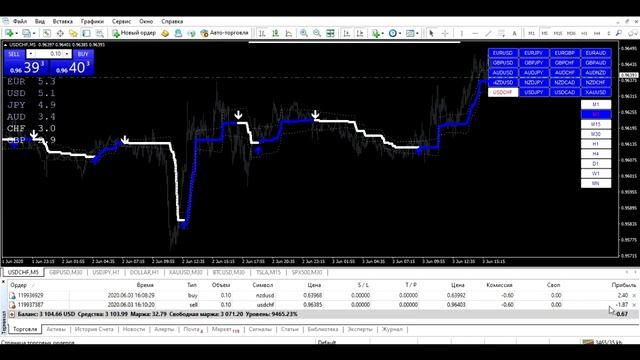This screenshot has height=360, width=640.
Task: Increase lot volume with the right arrow
Action: coord(67,54)
